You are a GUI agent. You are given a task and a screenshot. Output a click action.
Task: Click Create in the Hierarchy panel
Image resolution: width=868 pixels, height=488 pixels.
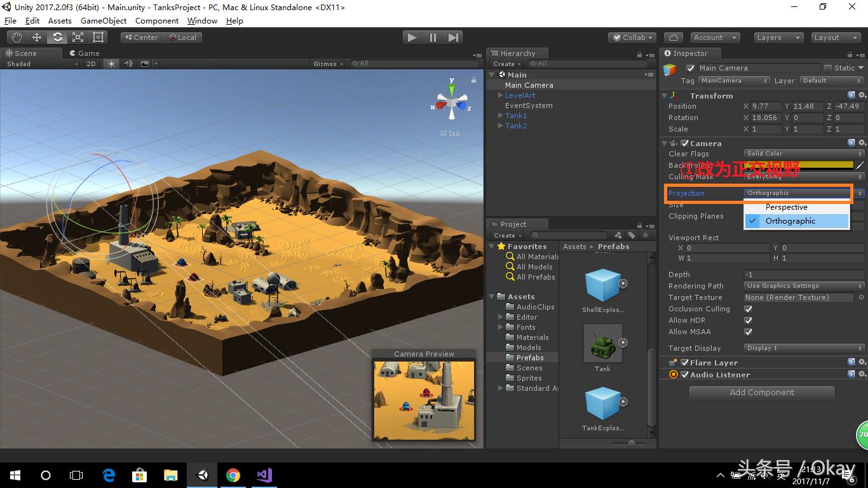click(x=505, y=64)
